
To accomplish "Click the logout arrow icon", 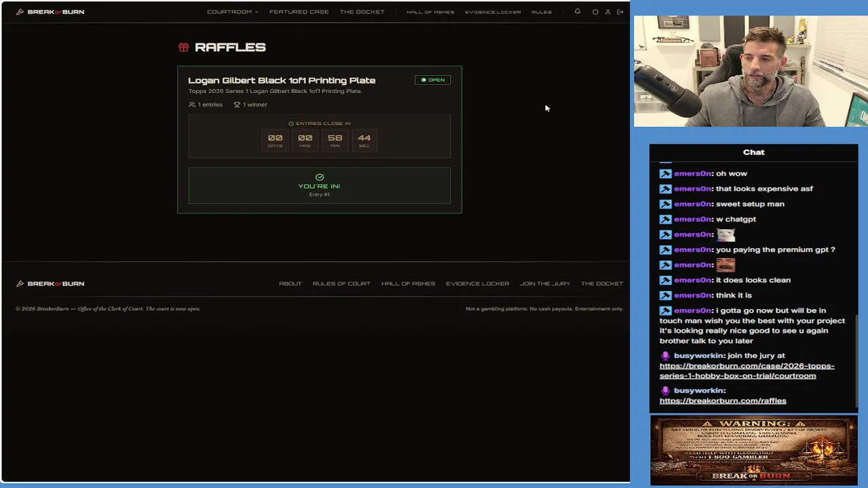I will pos(620,12).
